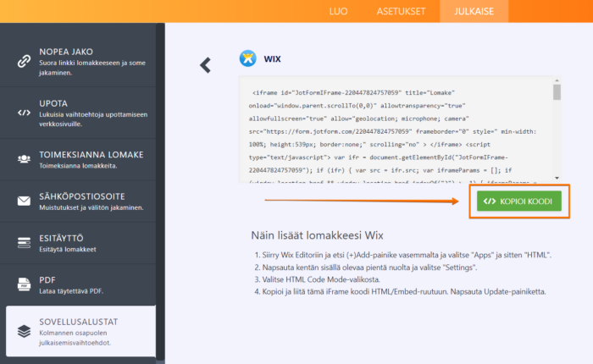Click the embed code icon beside Upota
The image size is (593, 364).
(24, 113)
